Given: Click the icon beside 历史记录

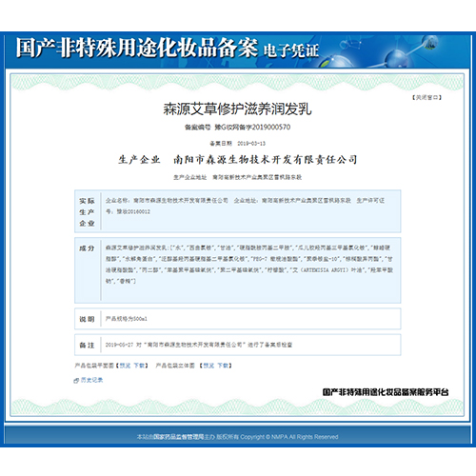Looking at the screenshot, I should click(76, 380).
